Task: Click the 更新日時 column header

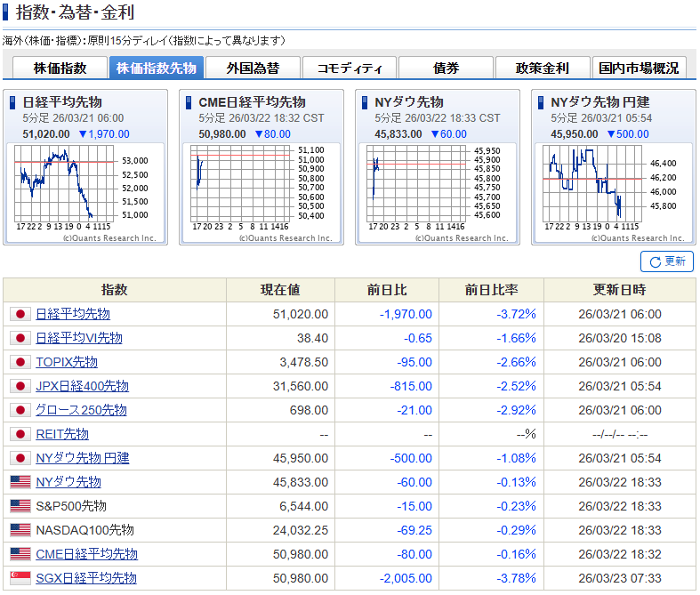Action: [620, 290]
